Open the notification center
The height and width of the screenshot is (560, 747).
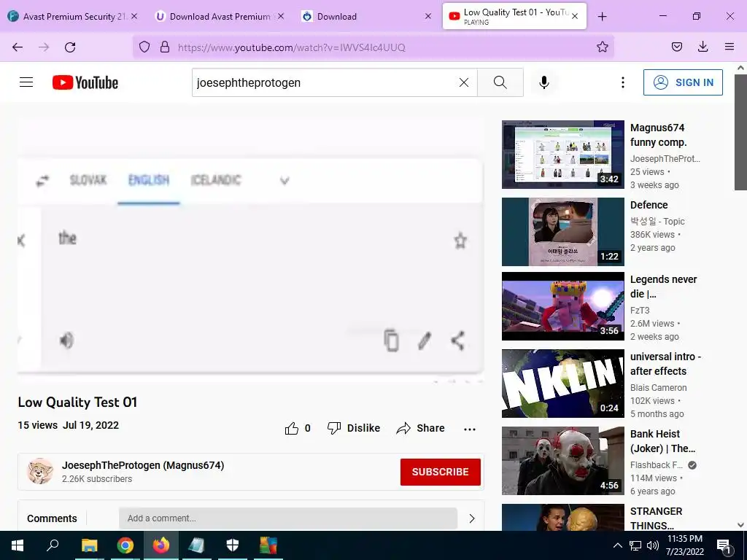click(723, 545)
